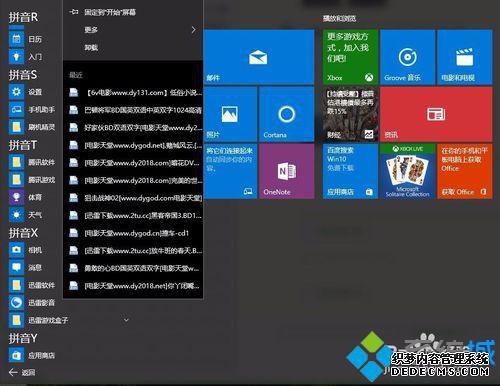
Task: Open the Settings (设置) gear icon
Action: point(16,92)
